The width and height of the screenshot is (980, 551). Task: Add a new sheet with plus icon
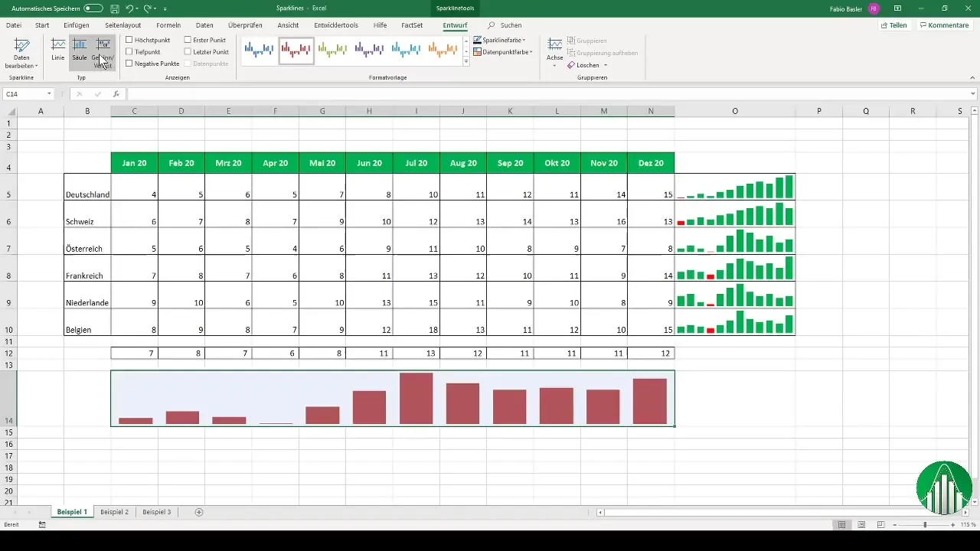[x=199, y=511]
